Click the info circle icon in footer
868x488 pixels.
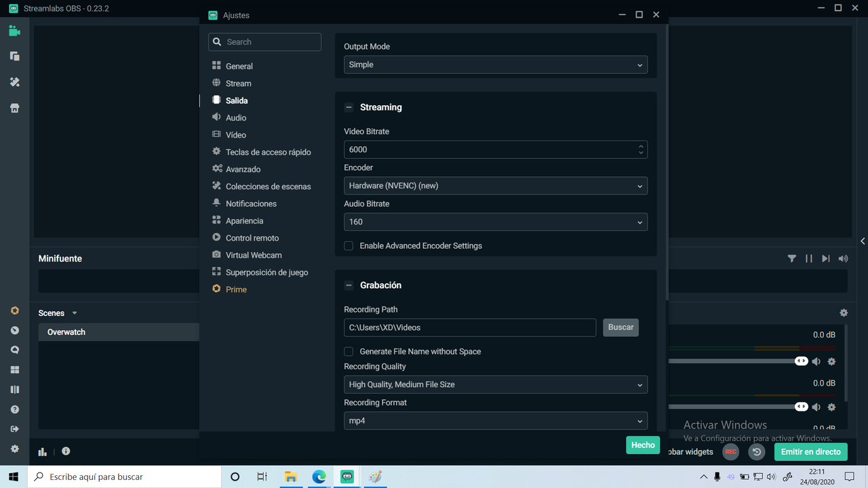point(66,451)
